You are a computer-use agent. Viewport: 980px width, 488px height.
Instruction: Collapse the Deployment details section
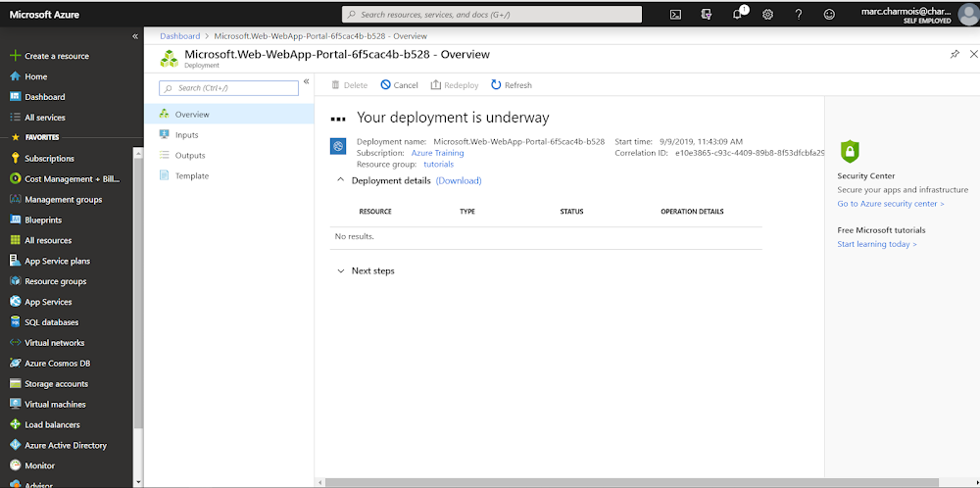340,180
